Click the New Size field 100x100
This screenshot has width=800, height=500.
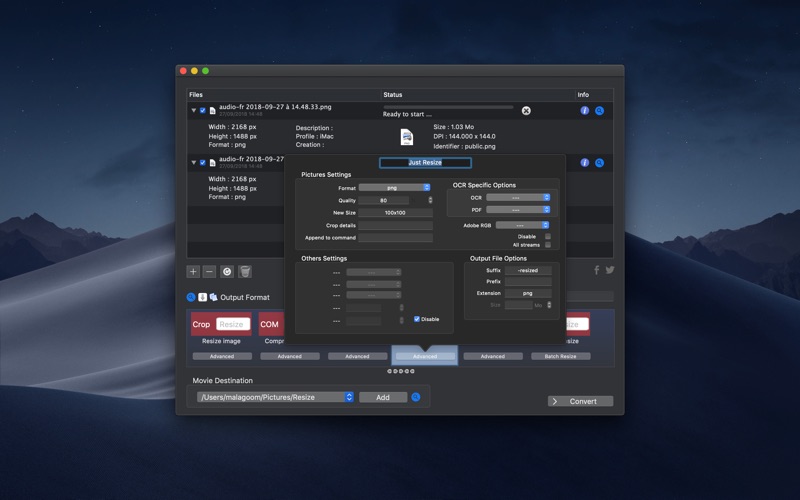pos(395,212)
